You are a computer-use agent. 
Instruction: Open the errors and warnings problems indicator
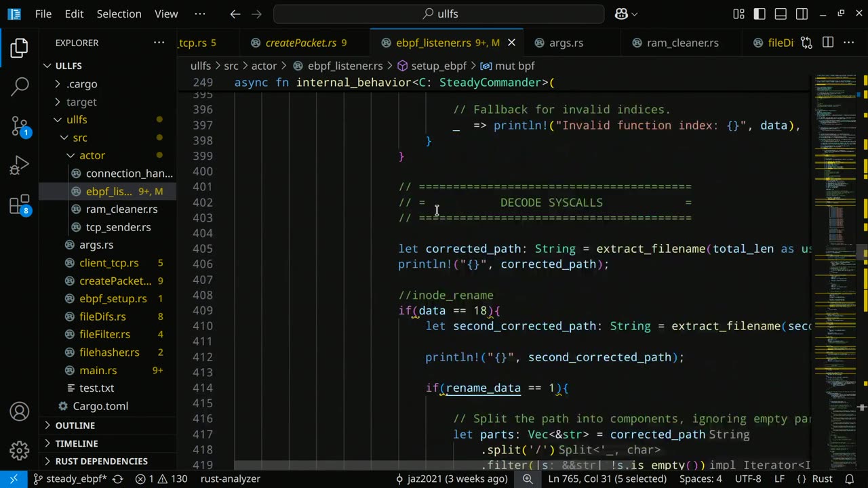tap(161, 479)
